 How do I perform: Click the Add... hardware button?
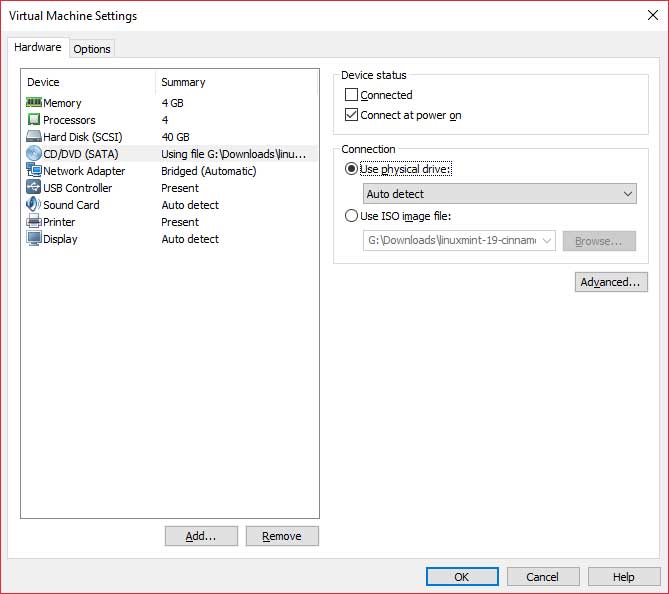tap(201, 536)
